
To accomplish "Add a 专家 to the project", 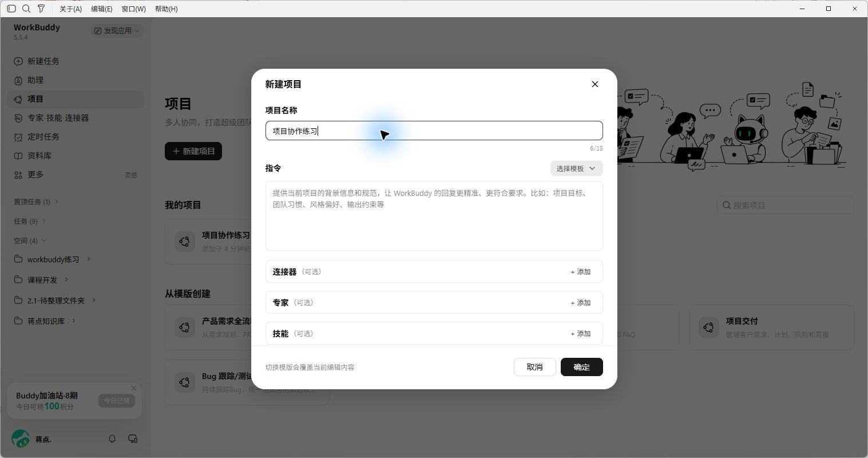I will point(581,303).
